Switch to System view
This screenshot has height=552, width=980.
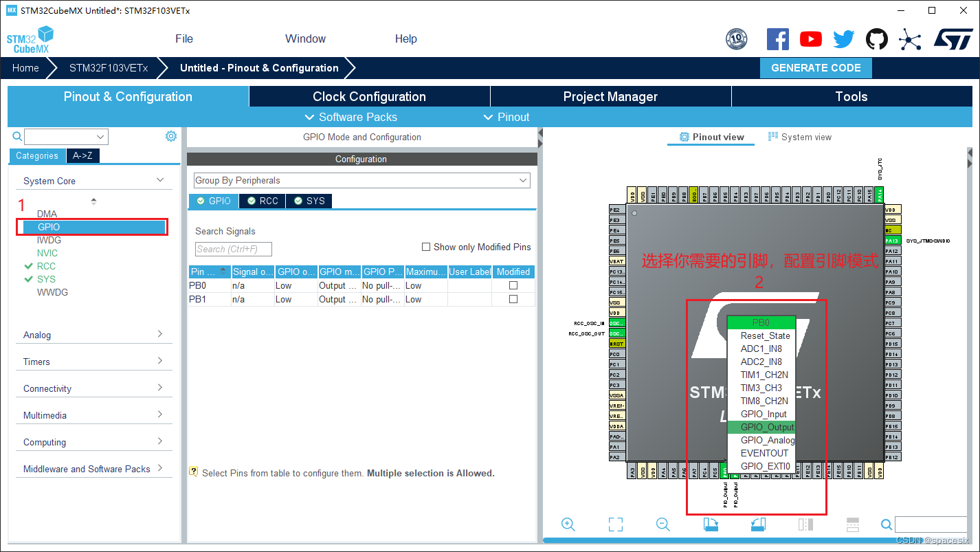(800, 137)
